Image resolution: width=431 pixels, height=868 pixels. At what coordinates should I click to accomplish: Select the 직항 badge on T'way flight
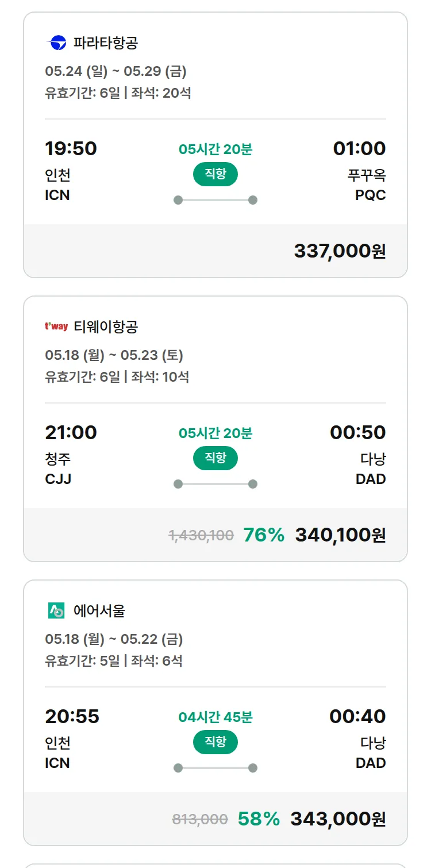tap(215, 458)
